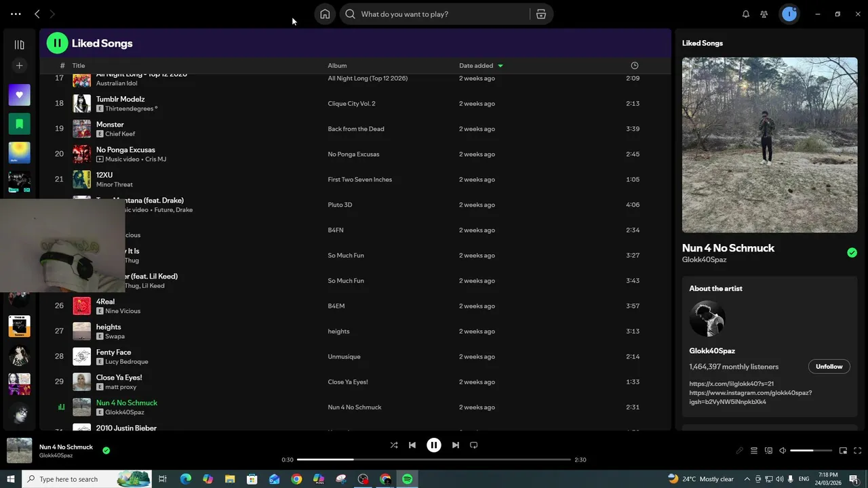The image size is (868, 488).
Task: Adjust the volume slider
Action: pyautogui.click(x=811, y=451)
